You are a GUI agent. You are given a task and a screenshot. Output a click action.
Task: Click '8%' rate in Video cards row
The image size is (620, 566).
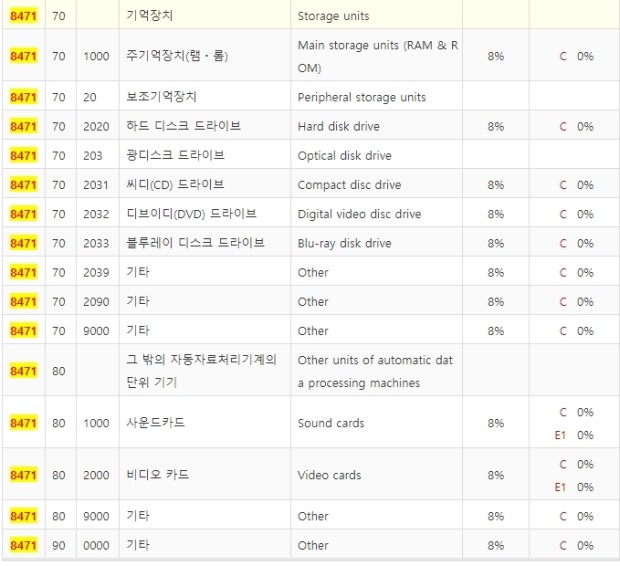tap(495, 475)
